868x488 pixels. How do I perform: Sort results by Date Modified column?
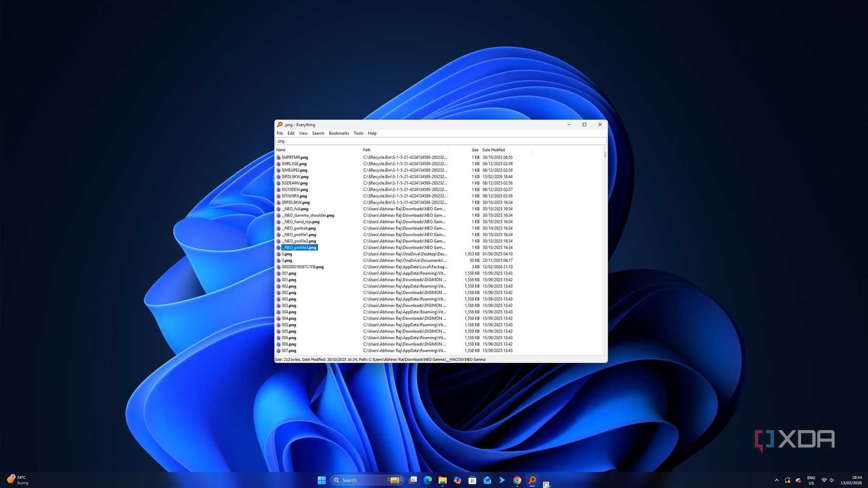point(493,150)
